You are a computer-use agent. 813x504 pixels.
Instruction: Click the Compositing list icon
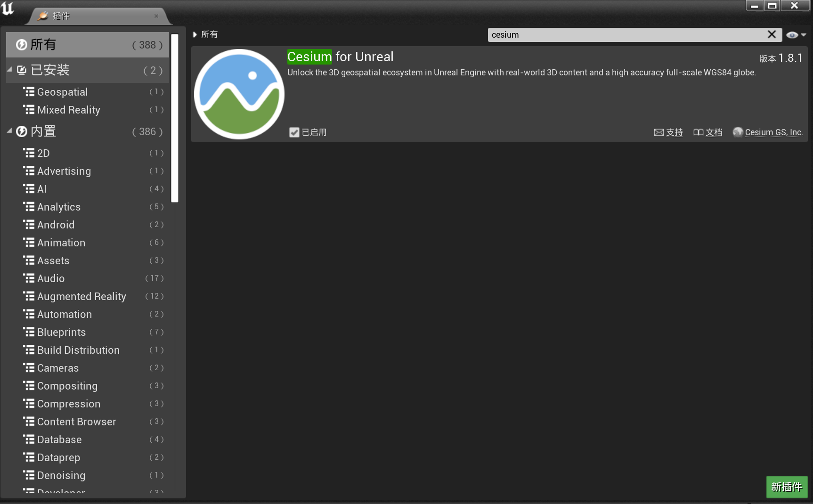[29, 386]
